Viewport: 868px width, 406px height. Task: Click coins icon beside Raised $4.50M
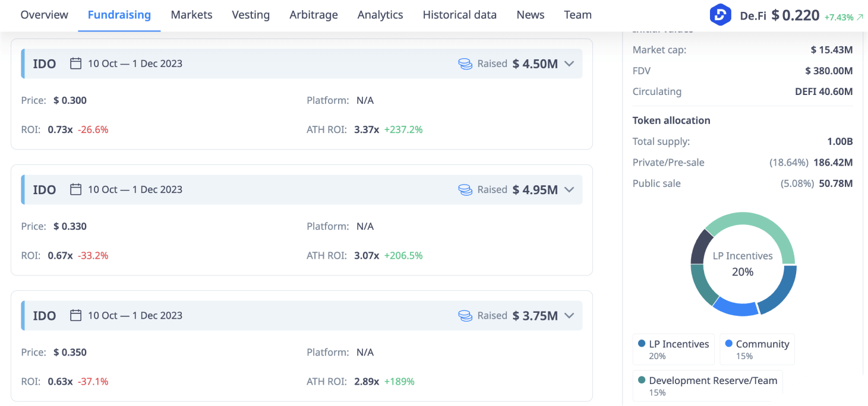(465, 64)
